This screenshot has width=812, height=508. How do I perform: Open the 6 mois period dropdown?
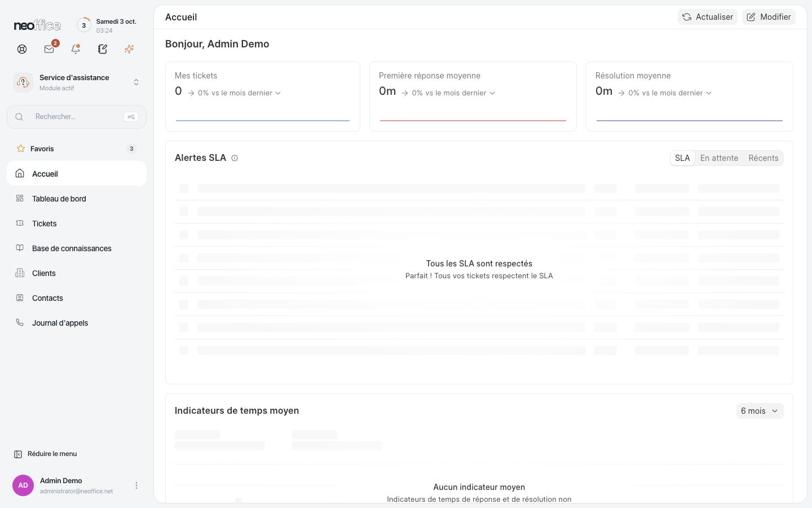point(760,411)
